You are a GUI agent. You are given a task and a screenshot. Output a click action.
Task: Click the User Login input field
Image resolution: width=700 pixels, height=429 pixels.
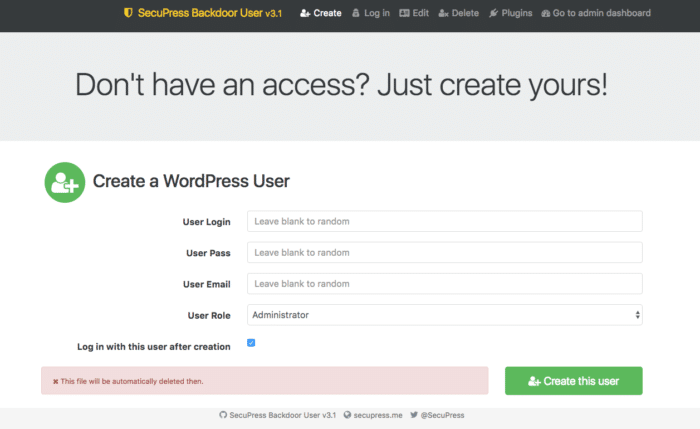(445, 221)
